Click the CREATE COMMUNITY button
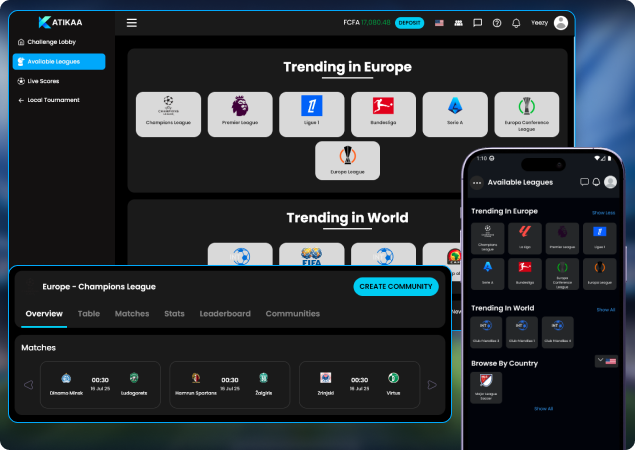Viewport: 635px width, 450px height. [396, 286]
